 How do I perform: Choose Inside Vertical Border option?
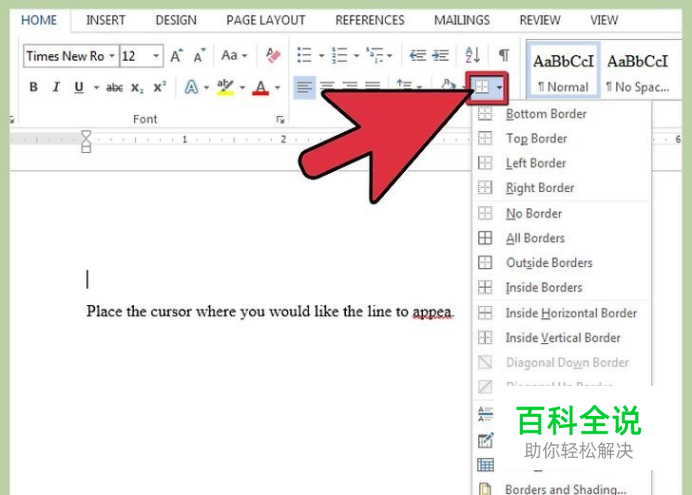[x=562, y=338]
